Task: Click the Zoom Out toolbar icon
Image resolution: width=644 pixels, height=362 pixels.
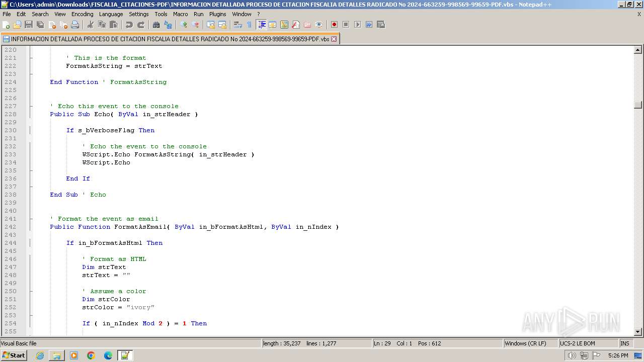Action: click(195, 25)
